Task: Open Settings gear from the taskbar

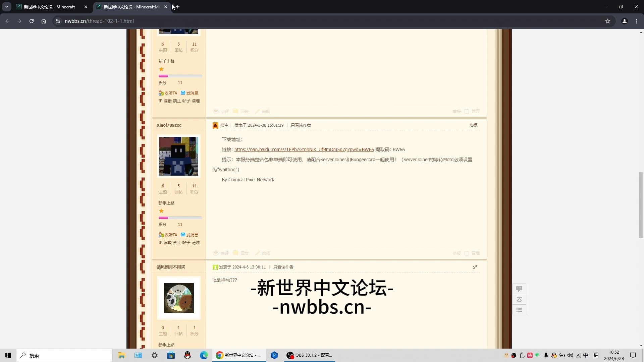Action: 155,355
